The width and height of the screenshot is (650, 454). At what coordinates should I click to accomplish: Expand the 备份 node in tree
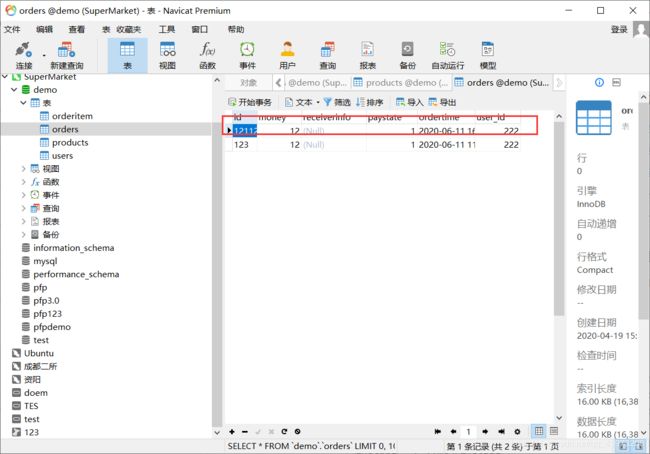(x=24, y=235)
